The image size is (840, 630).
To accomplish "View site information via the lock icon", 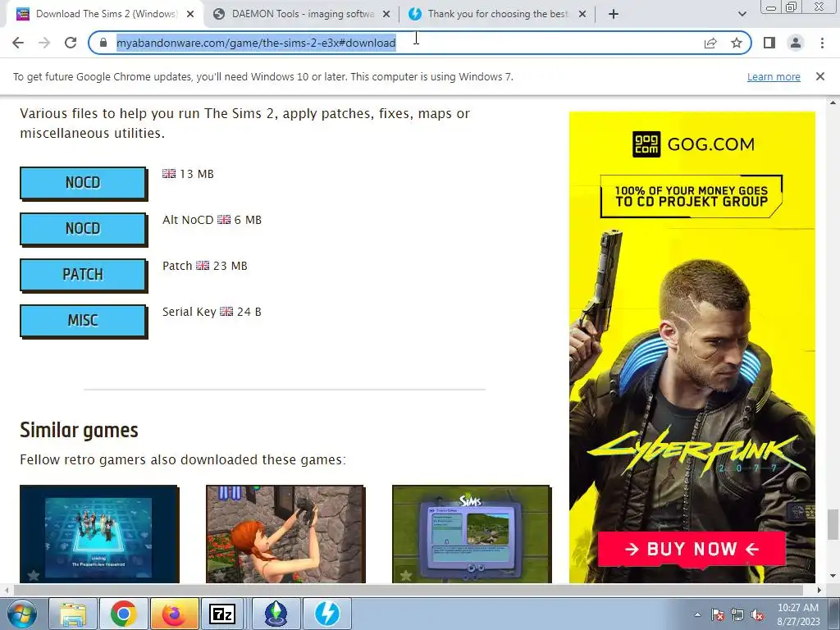I will [x=103, y=43].
